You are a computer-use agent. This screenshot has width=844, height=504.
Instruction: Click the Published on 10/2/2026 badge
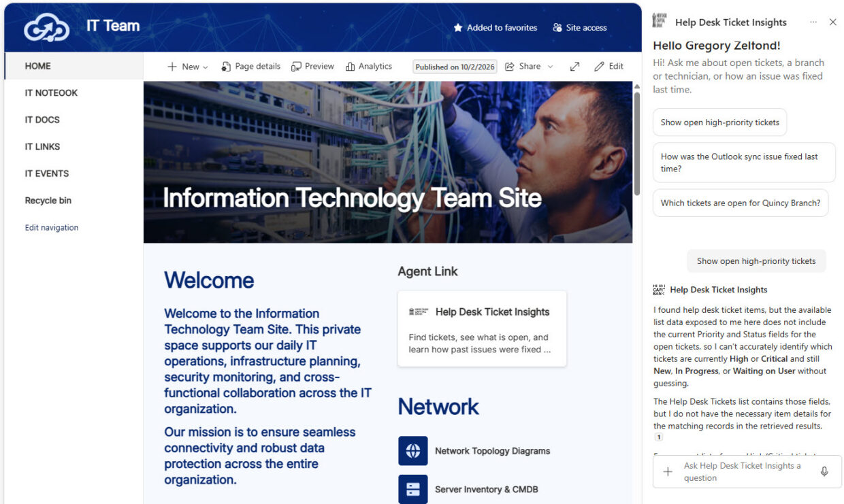click(x=455, y=67)
